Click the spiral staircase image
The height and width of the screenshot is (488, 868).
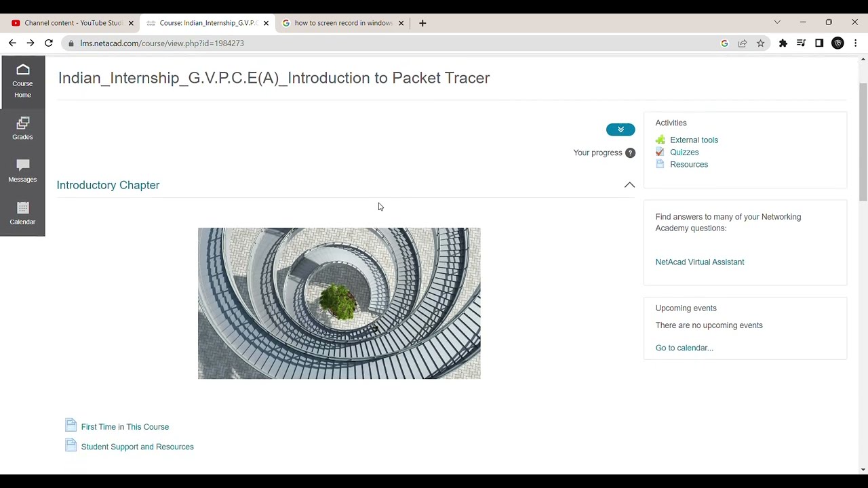click(339, 303)
